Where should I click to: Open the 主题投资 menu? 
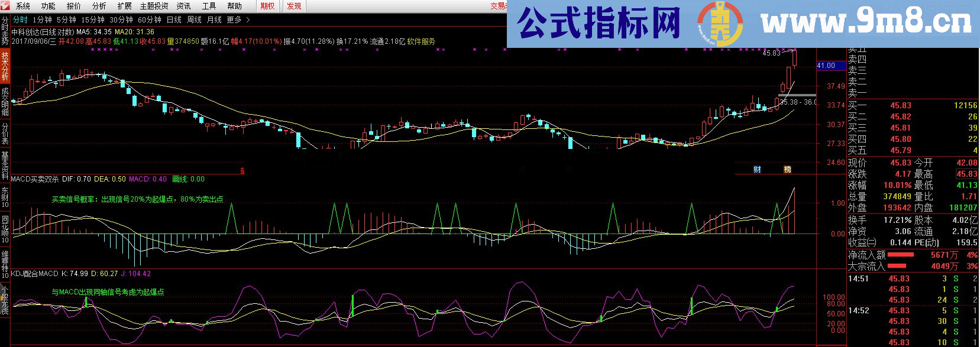[x=154, y=6]
